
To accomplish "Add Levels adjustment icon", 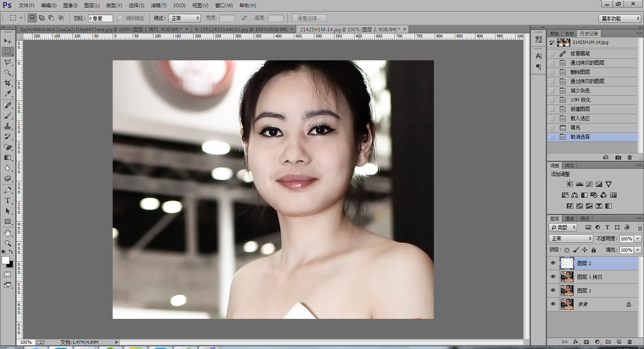I will pos(580,184).
